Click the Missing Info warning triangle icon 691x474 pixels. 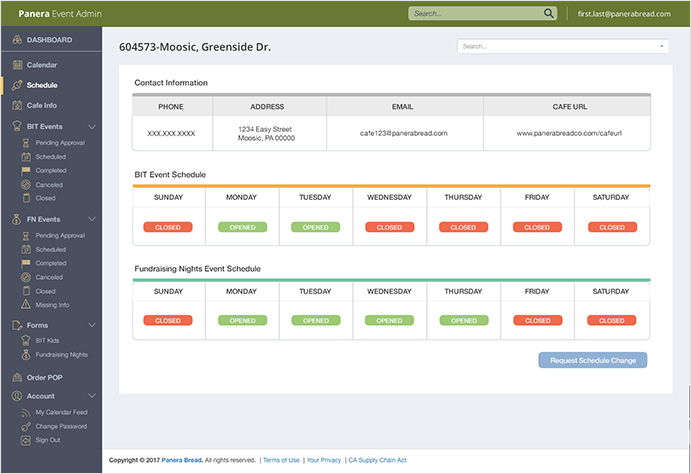pos(26,304)
